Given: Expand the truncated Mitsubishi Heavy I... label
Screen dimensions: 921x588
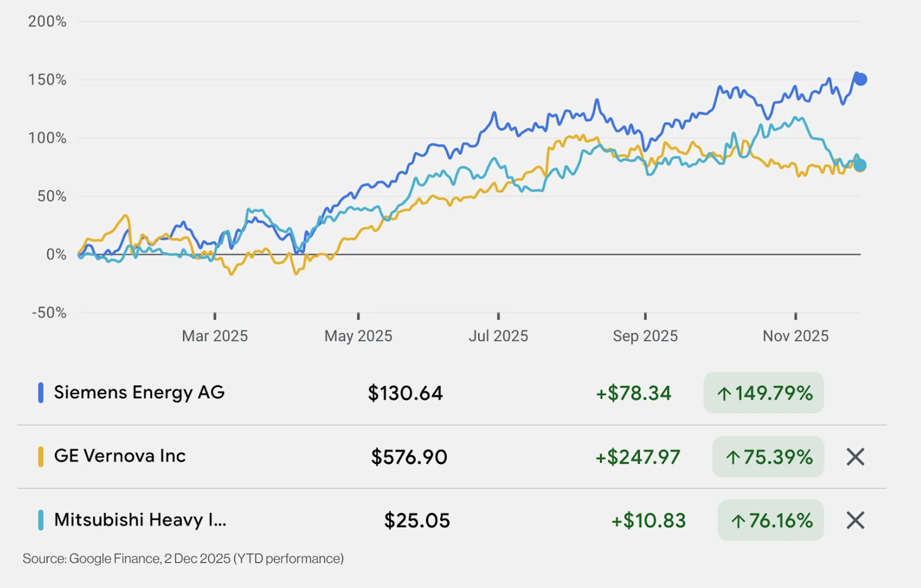Looking at the screenshot, I should 139,520.
